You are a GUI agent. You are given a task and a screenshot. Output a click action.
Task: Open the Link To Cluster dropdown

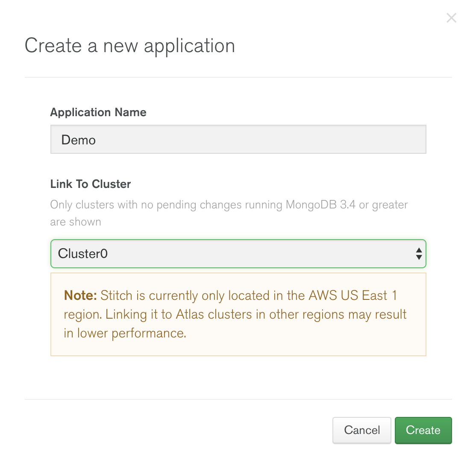238,254
